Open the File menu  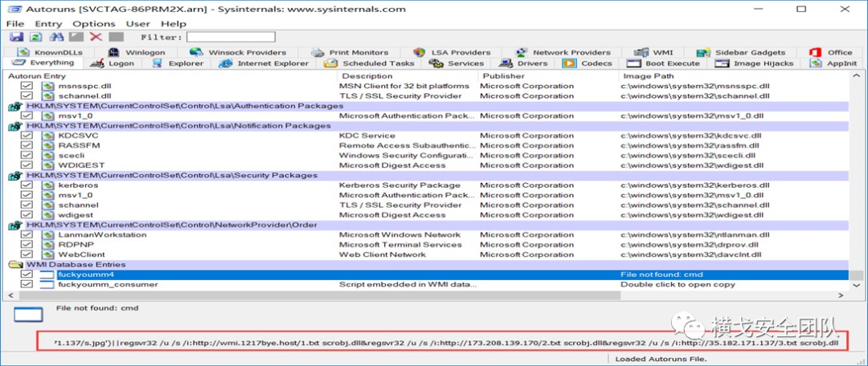click(15, 24)
